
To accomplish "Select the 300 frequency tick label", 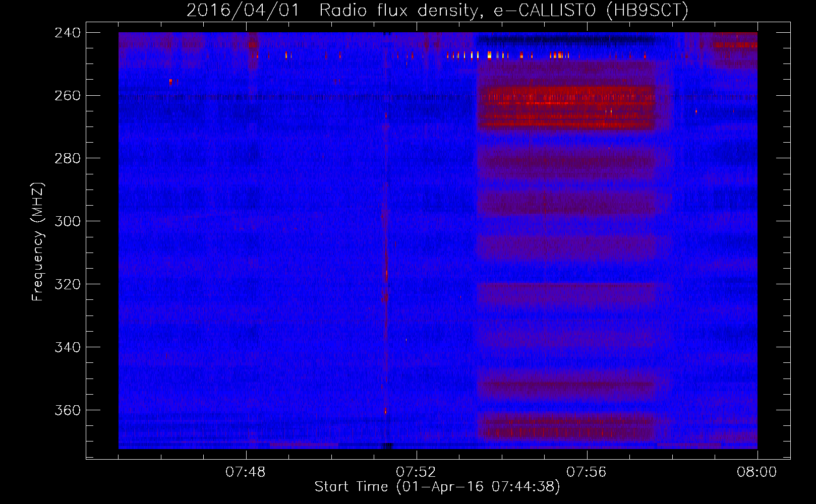I will point(68,222).
